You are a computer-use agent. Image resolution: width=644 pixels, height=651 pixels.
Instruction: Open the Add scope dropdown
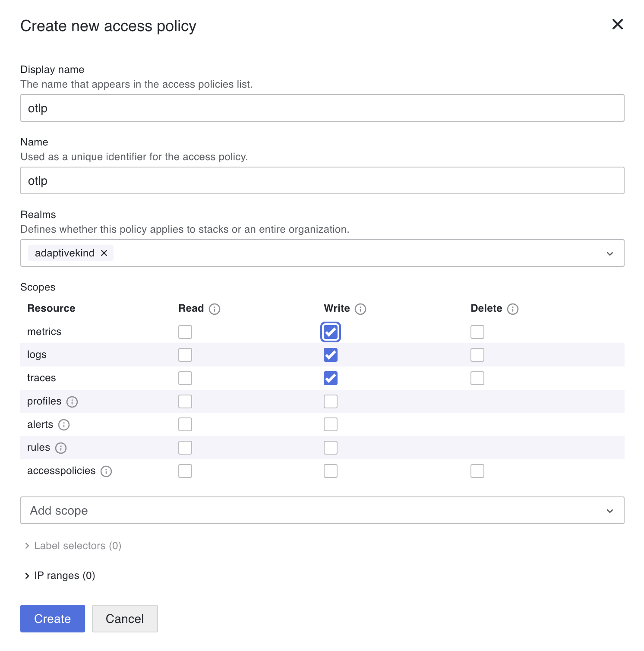pyautogui.click(x=322, y=510)
